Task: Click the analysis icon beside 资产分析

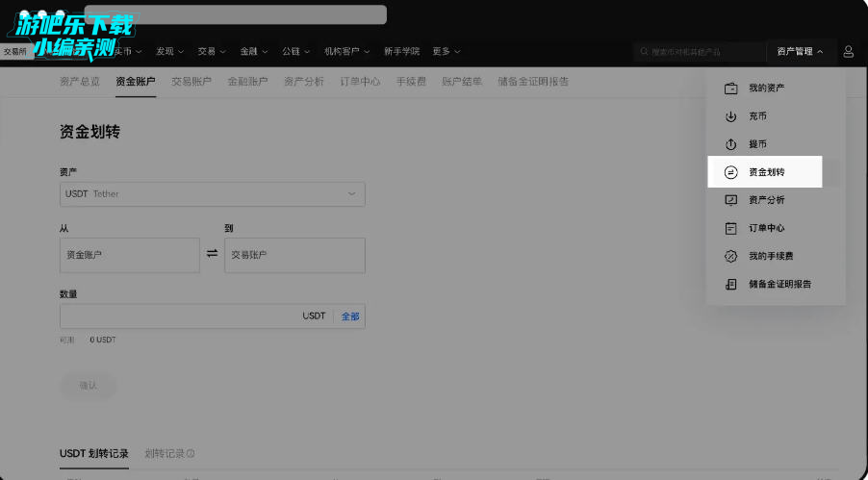Action: click(x=730, y=200)
